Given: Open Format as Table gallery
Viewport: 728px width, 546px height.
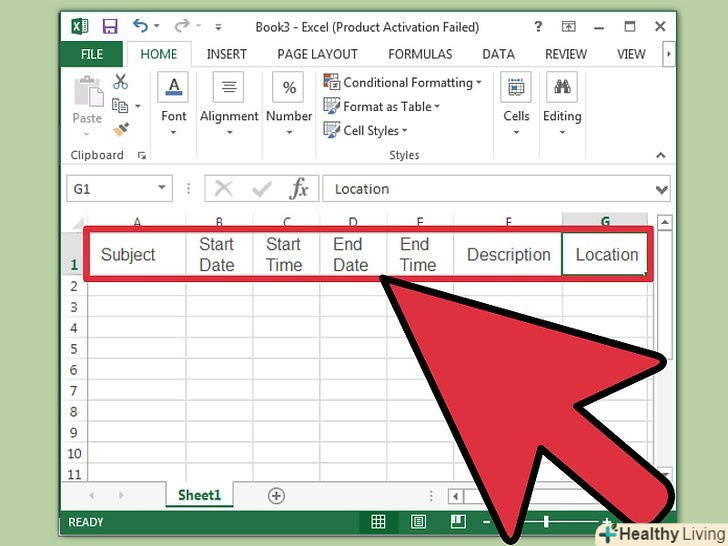Looking at the screenshot, I should click(381, 107).
